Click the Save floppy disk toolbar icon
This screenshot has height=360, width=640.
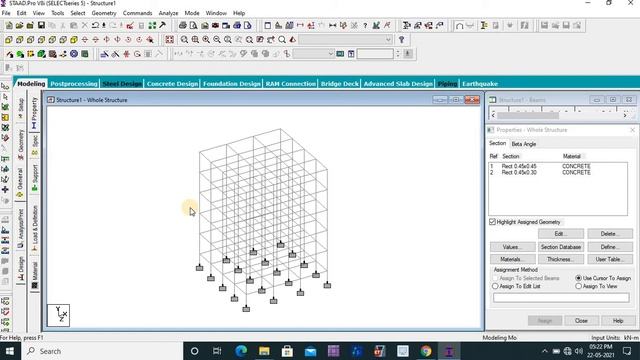[41, 25]
